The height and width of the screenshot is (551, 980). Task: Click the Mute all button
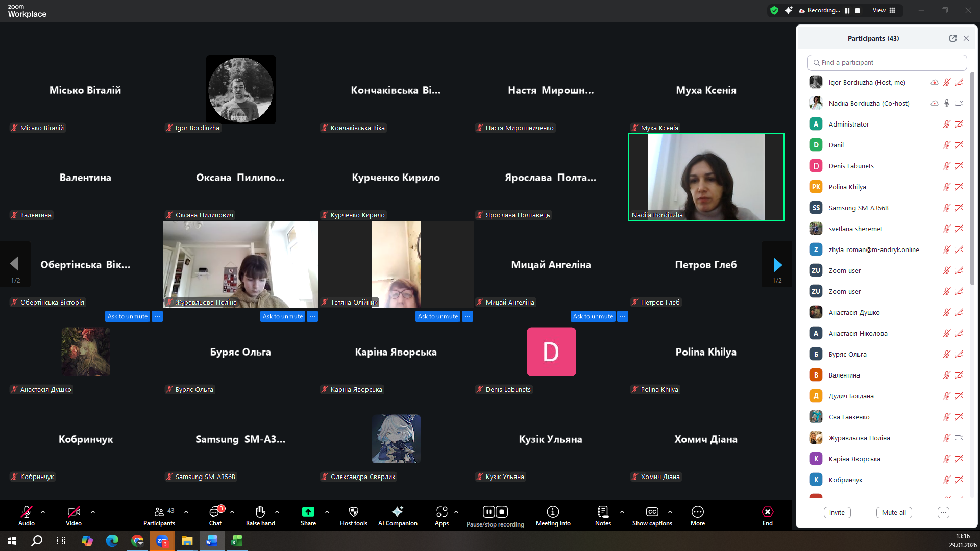pyautogui.click(x=894, y=512)
